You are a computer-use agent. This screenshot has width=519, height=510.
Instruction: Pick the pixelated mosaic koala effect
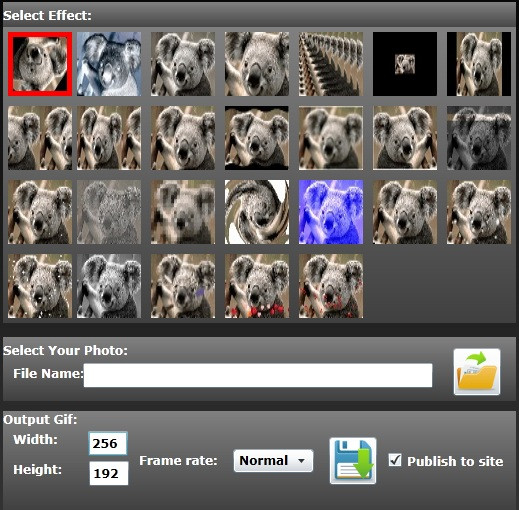[x=183, y=212]
